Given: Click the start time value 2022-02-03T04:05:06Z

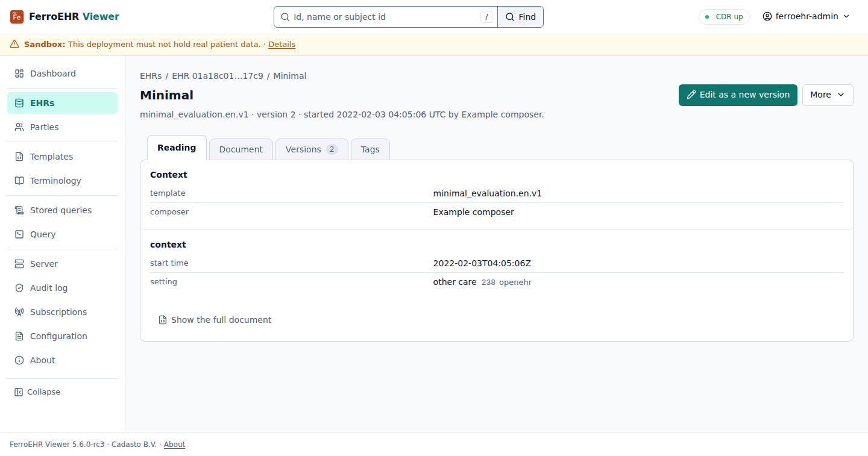Looking at the screenshot, I should click(x=482, y=263).
